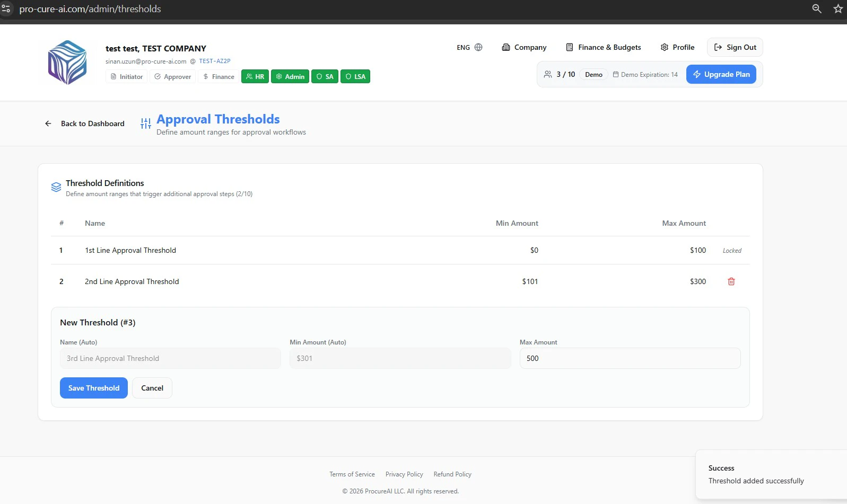Click the Locked label on first threshold
This screenshot has width=847, height=504.
[732, 251]
